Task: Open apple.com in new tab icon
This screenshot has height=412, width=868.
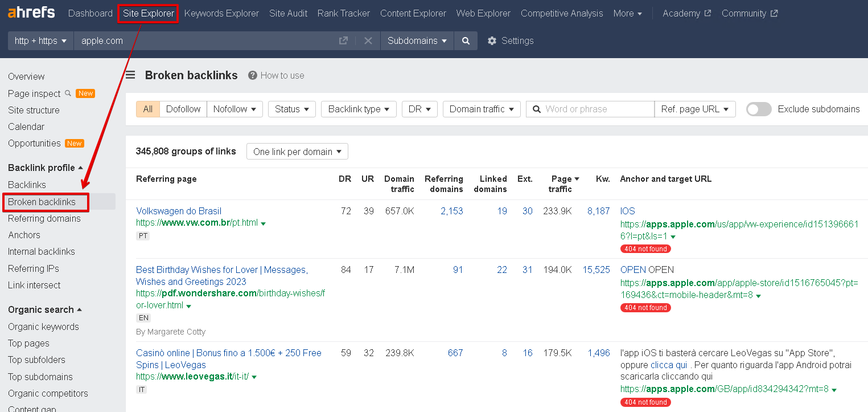Action: click(343, 41)
